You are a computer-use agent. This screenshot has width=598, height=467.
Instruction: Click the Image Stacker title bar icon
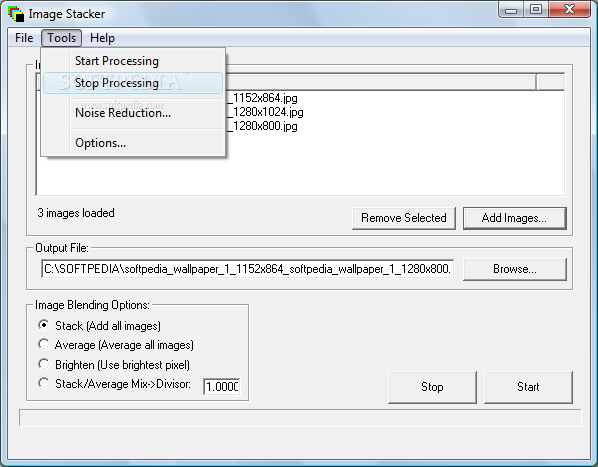pyautogui.click(x=16, y=14)
